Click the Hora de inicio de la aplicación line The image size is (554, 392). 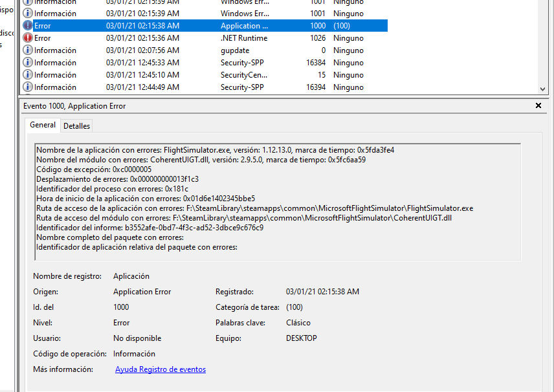pyautogui.click(x=146, y=199)
